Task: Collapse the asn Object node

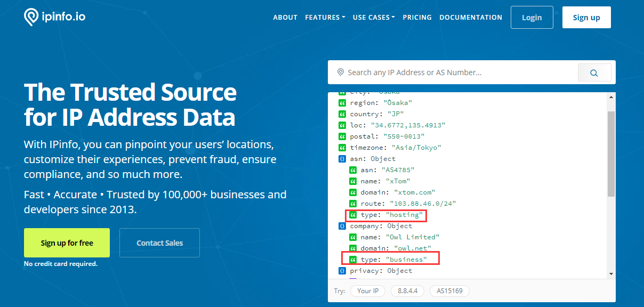Action: [342, 159]
